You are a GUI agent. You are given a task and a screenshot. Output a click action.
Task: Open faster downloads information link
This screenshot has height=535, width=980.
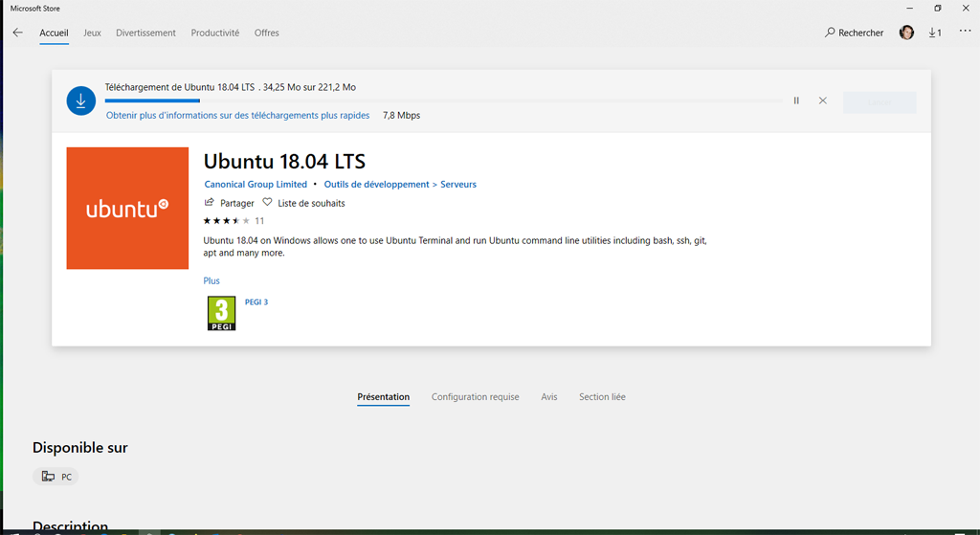point(237,116)
